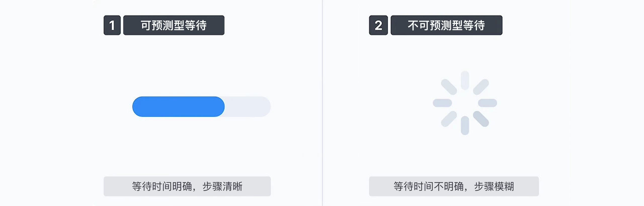Click the bottom spoke of the loading spinner
644x206 pixels.
coord(465,125)
